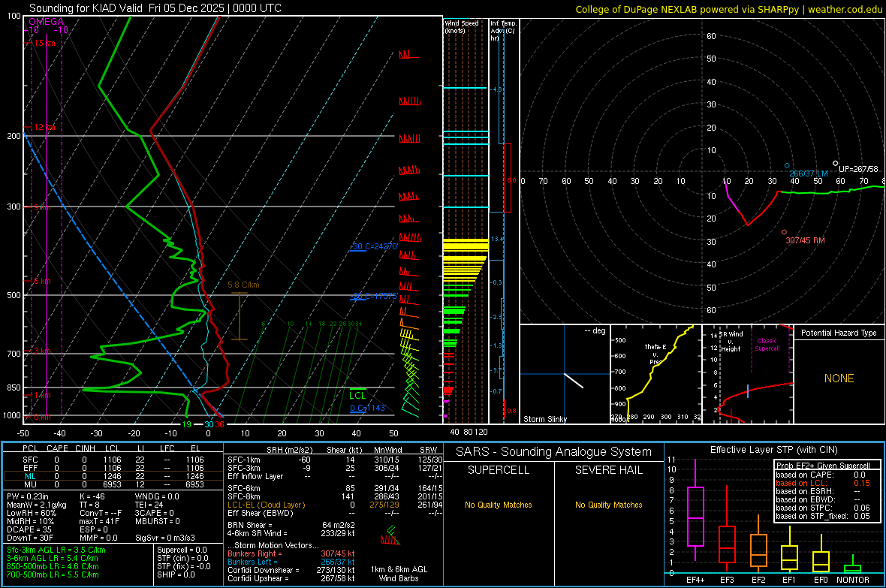Click the 'Inf. Temp. Adv.' panel heading
Image resolution: width=886 pixels, height=588 pixels.
click(x=503, y=31)
